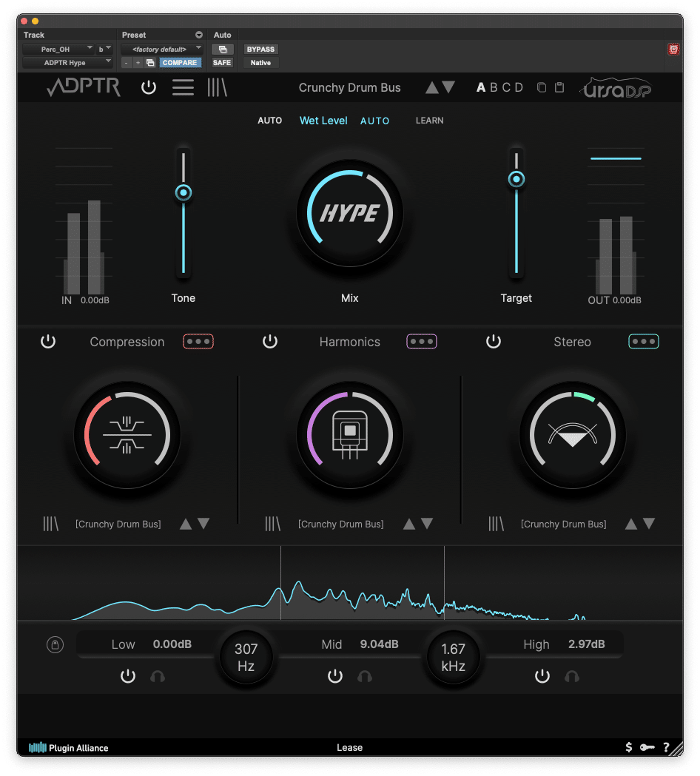Viewport: 700px width, 776px height.
Task: Open the hamburger menu in the header
Action: point(183,87)
